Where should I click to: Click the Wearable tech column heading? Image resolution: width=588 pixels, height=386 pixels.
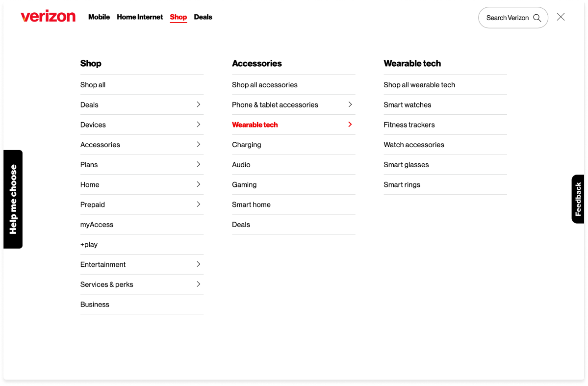412,63
